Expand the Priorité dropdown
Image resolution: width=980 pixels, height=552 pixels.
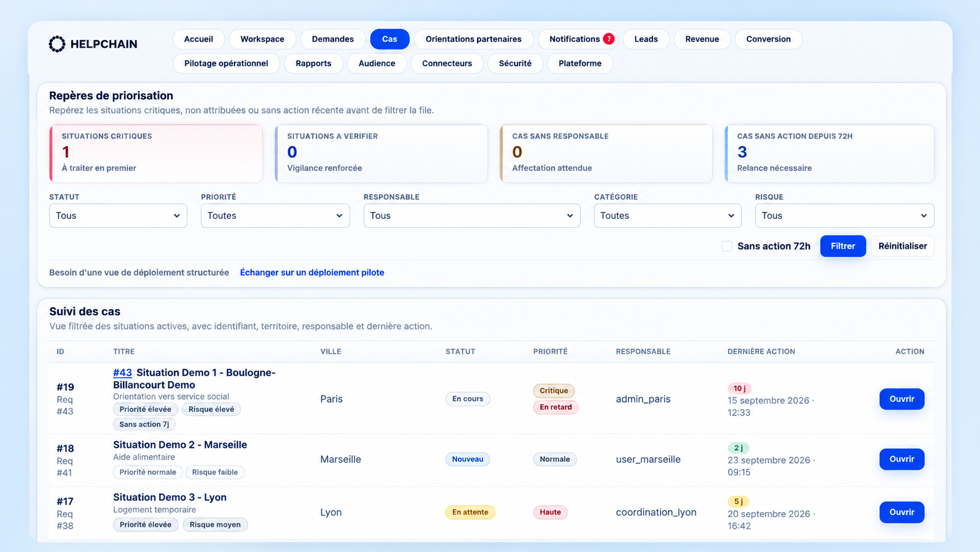click(275, 216)
